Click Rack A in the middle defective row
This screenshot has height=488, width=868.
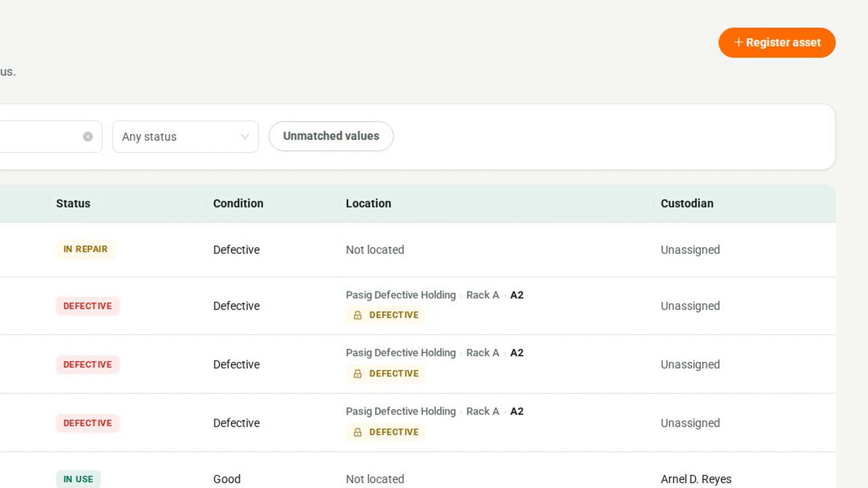[482, 352]
